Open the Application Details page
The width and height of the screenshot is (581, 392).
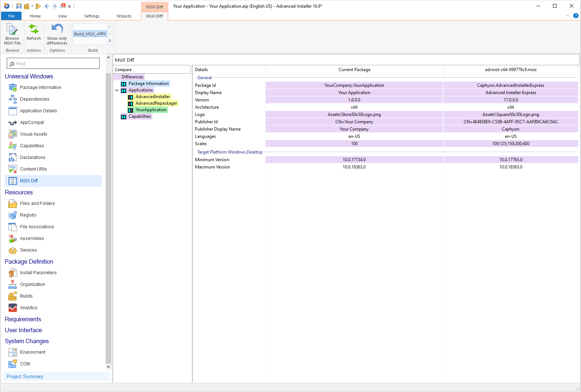coord(38,111)
